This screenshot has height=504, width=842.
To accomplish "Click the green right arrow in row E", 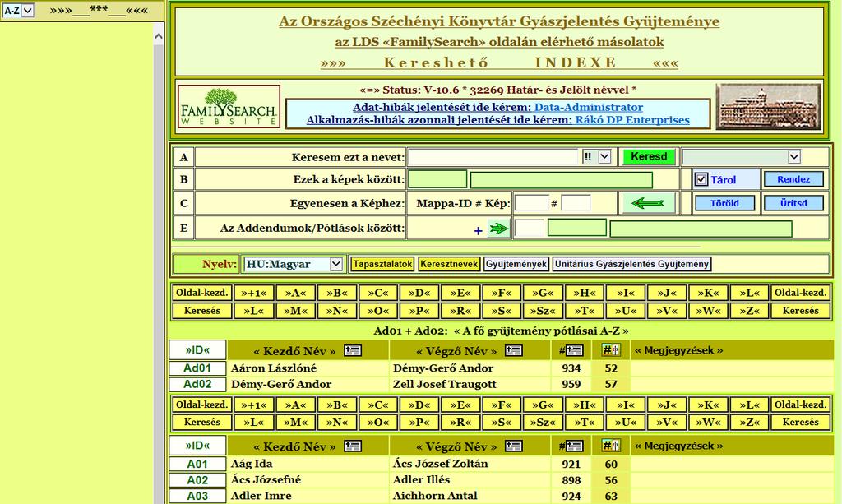I will click(498, 229).
